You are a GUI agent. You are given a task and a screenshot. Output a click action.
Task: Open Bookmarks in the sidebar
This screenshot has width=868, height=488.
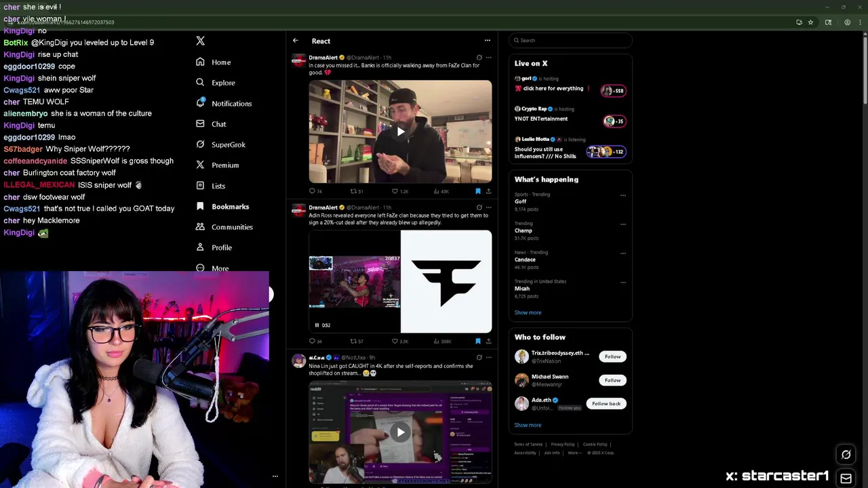(x=222, y=207)
